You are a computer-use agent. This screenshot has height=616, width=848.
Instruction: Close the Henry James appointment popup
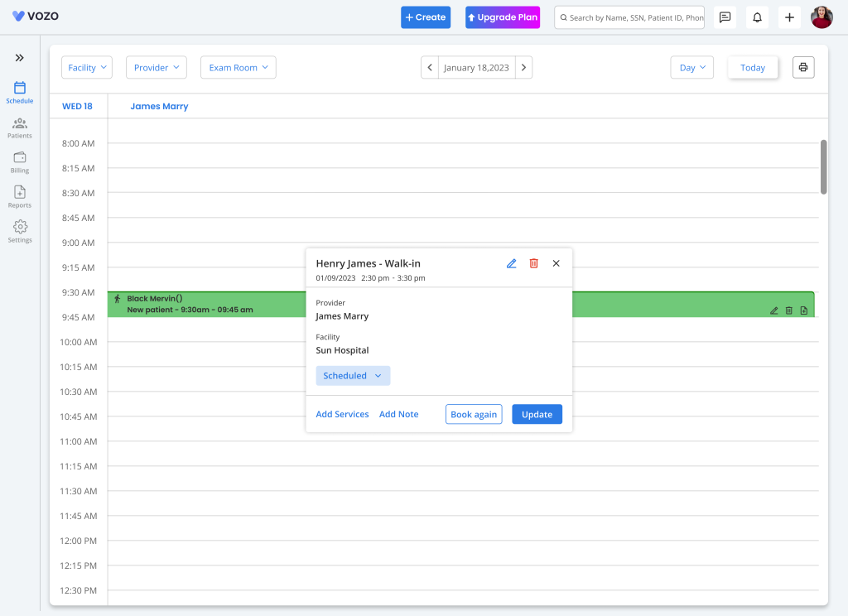pyautogui.click(x=556, y=263)
